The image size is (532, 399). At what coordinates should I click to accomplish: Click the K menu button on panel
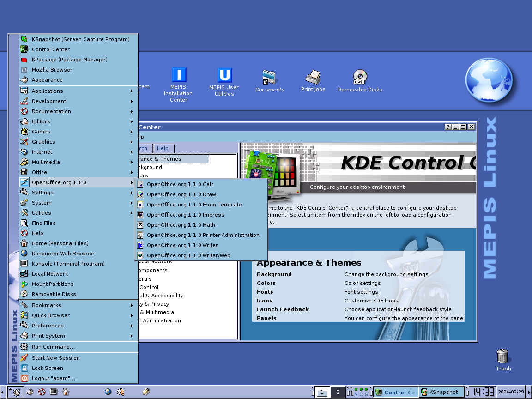[16, 392]
